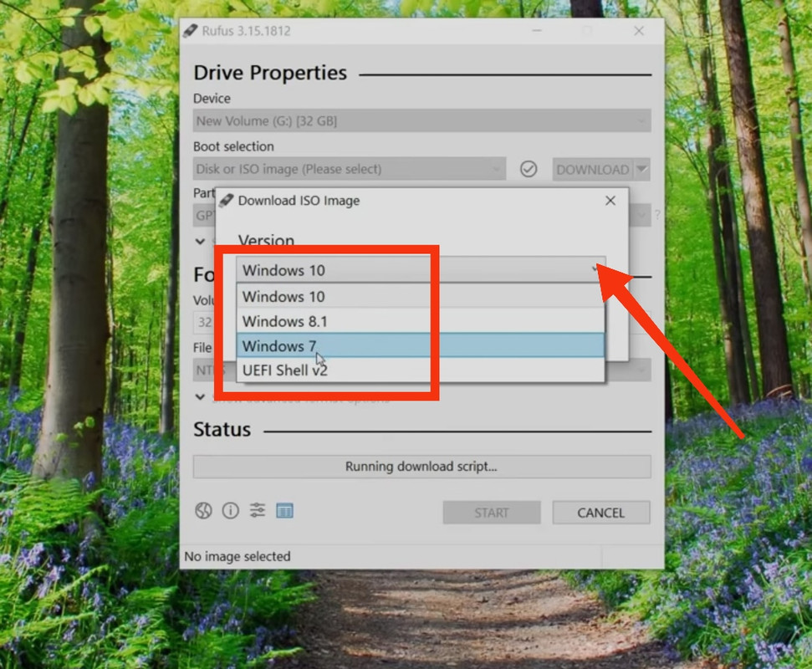This screenshot has width=812, height=669.
Task: Open the language globe icon
Action: pyautogui.click(x=203, y=511)
